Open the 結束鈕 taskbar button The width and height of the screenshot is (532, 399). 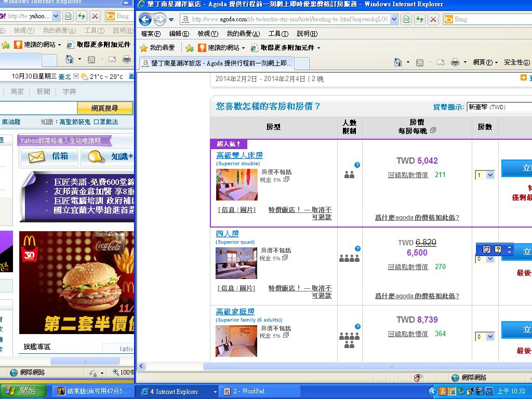94,392
